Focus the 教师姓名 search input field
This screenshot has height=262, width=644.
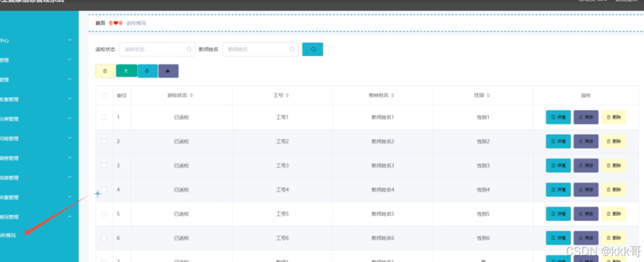tap(260, 49)
